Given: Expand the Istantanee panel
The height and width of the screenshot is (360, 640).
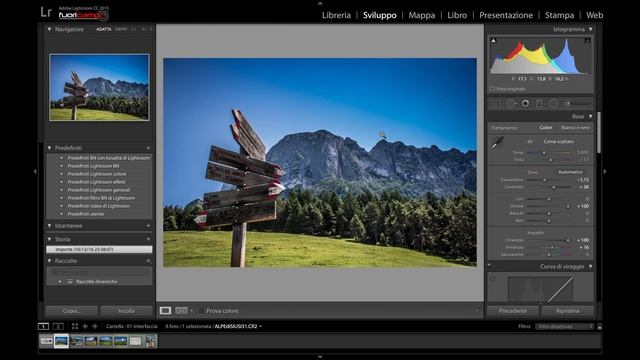Looking at the screenshot, I should [49, 226].
